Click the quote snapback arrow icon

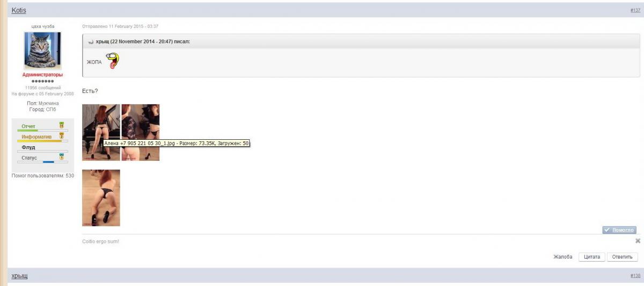click(x=91, y=42)
